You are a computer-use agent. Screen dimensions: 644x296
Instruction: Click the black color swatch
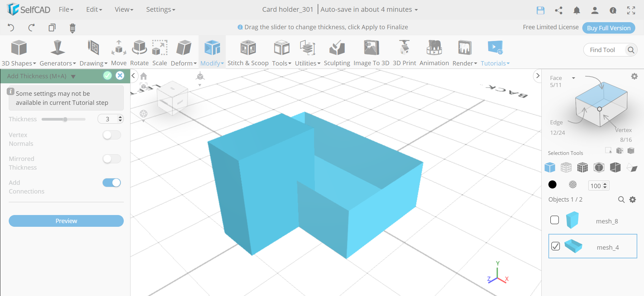pyautogui.click(x=552, y=184)
